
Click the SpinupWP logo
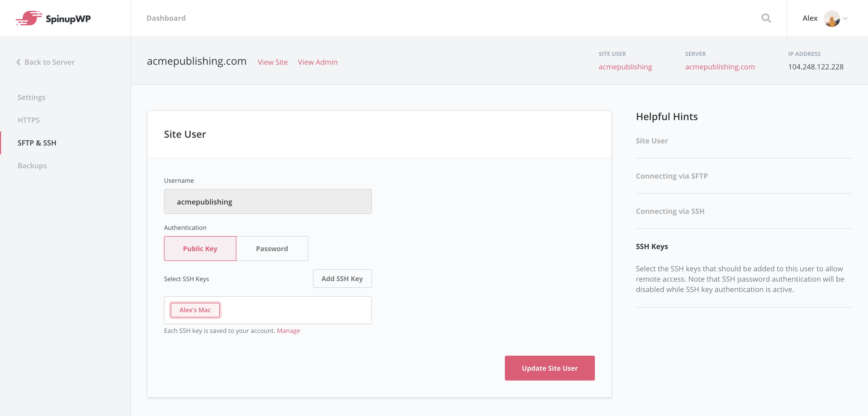[53, 18]
